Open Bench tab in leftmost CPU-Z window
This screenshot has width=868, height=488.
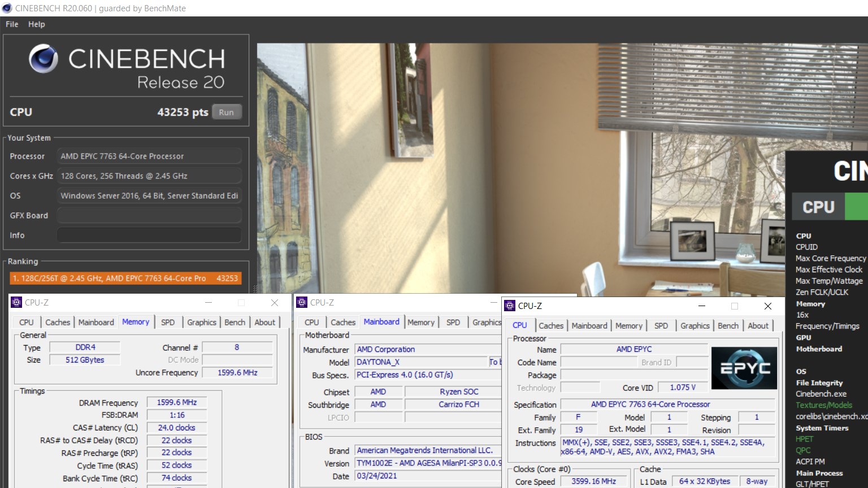pyautogui.click(x=235, y=323)
